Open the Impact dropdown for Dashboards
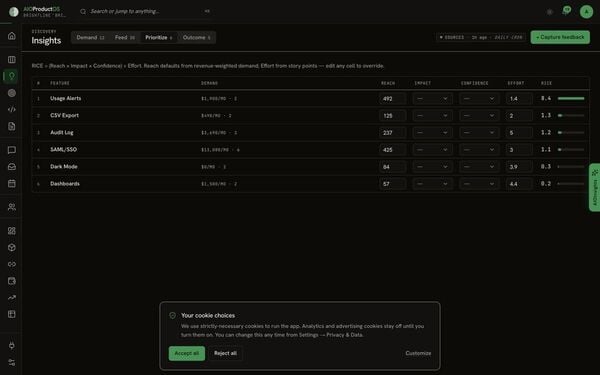Screen dimensions: 600x375 [432, 184]
